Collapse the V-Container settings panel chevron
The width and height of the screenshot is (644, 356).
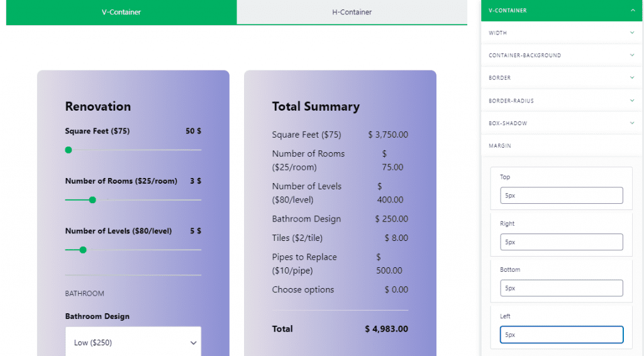pos(632,10)
